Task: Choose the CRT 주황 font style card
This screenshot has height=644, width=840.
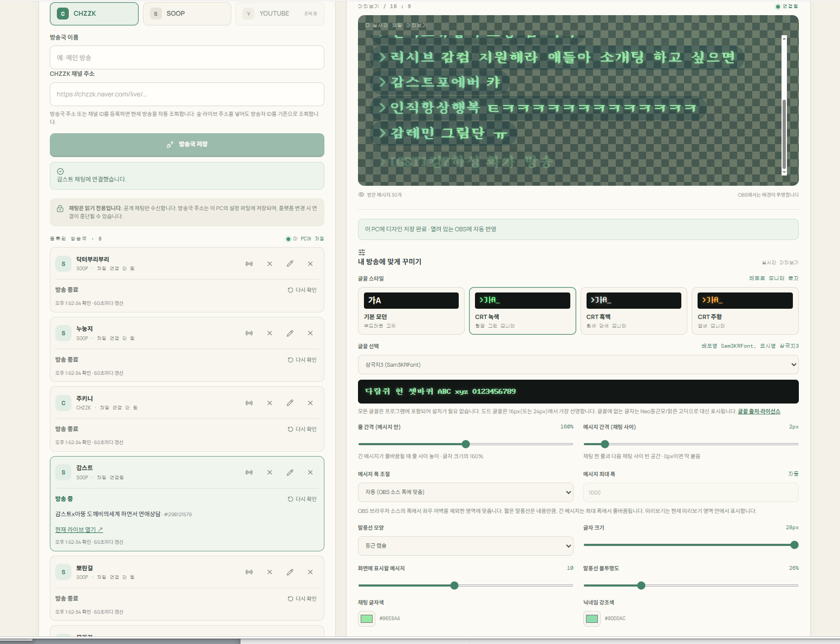Action: (x=745, y=311)
